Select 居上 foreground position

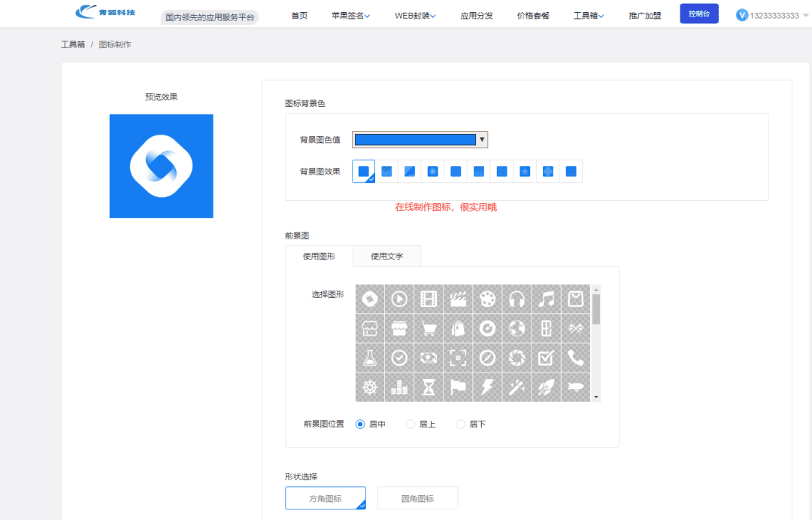click(411, 424)
